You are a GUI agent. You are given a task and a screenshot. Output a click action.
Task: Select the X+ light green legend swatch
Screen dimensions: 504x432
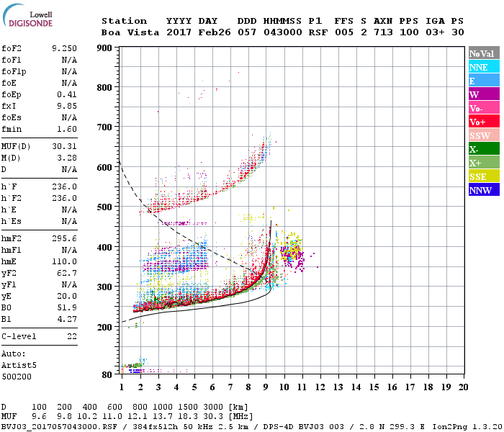pos(484,163)
